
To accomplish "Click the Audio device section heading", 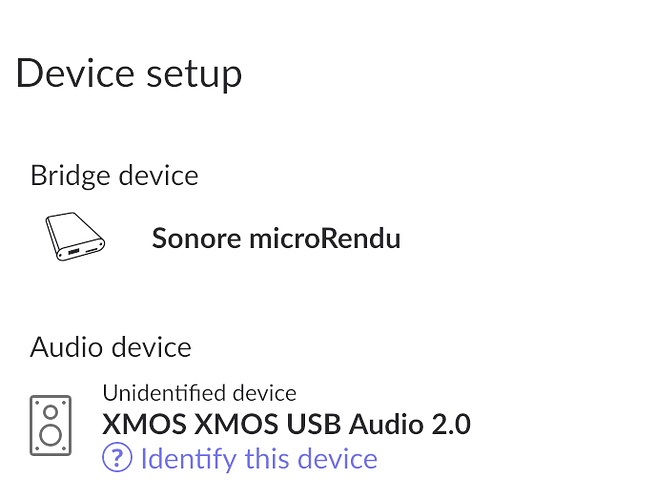I will tap(111, 347).
